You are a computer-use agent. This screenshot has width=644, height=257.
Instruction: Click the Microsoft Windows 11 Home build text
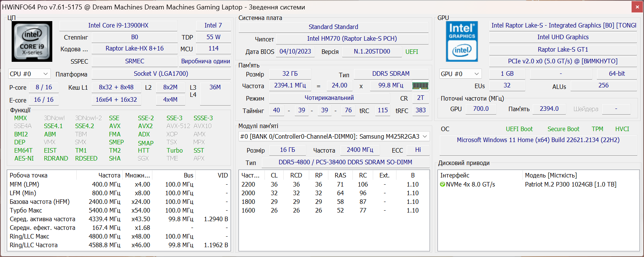pyautogui.click(x=538, y=140)
